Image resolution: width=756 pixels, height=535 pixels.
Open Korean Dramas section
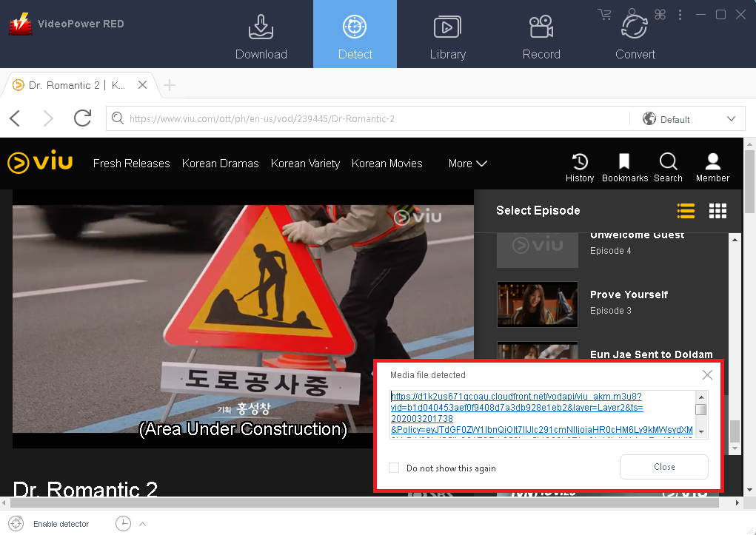221,164
